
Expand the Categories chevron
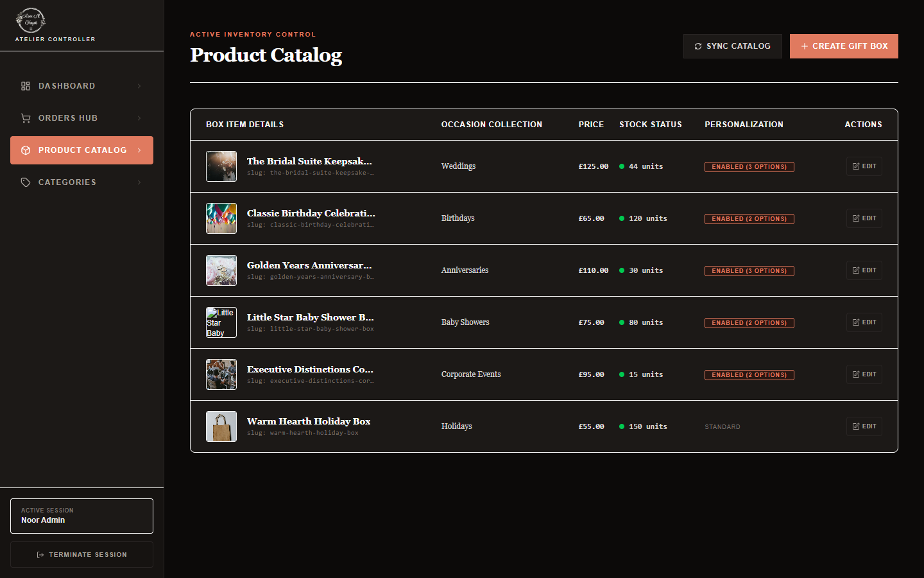139,182
